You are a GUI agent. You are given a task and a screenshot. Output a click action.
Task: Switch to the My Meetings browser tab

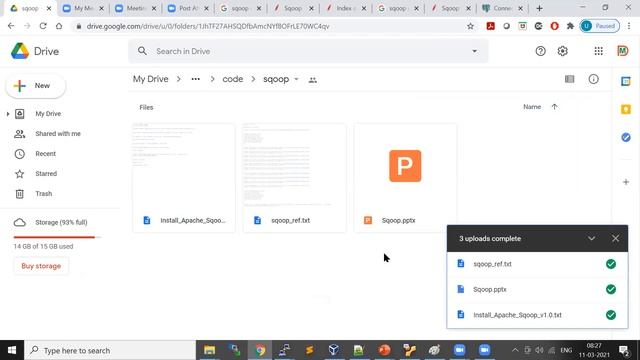(x=84, y=8)
